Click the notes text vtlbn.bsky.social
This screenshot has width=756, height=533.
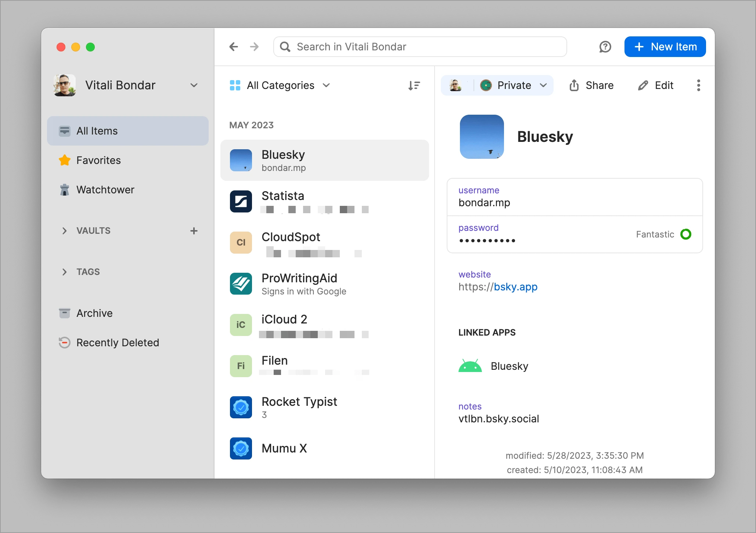[498, 419]
